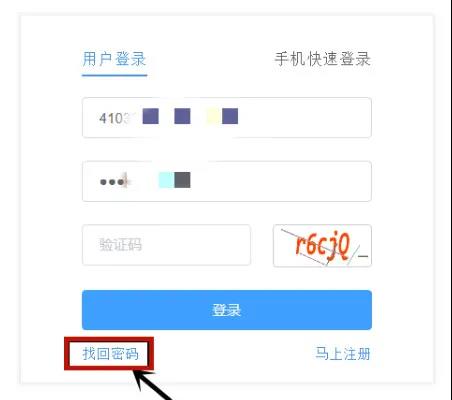The image size is (452, 400).
Task: Click the orange captcha letters r6cjQ
Action: [323, 246]
